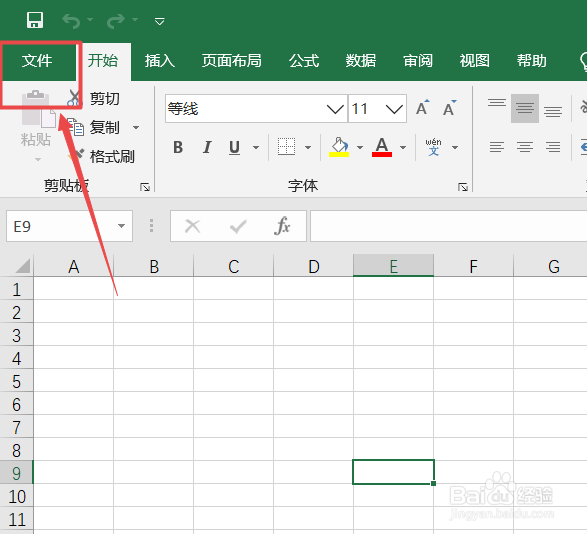Image resolution: width=587 pixels, height=534 pixels.
Task: Toggle Underline formatting
Action: click(234, 147)
